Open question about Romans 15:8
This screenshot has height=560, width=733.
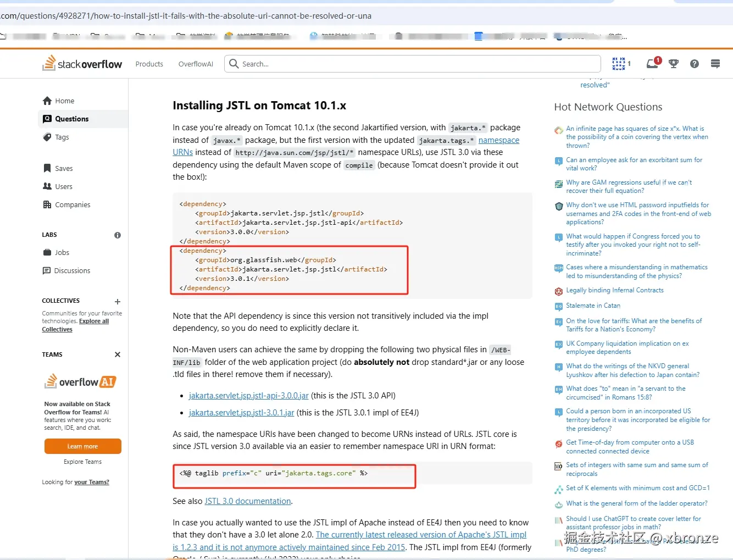(626, 393)
